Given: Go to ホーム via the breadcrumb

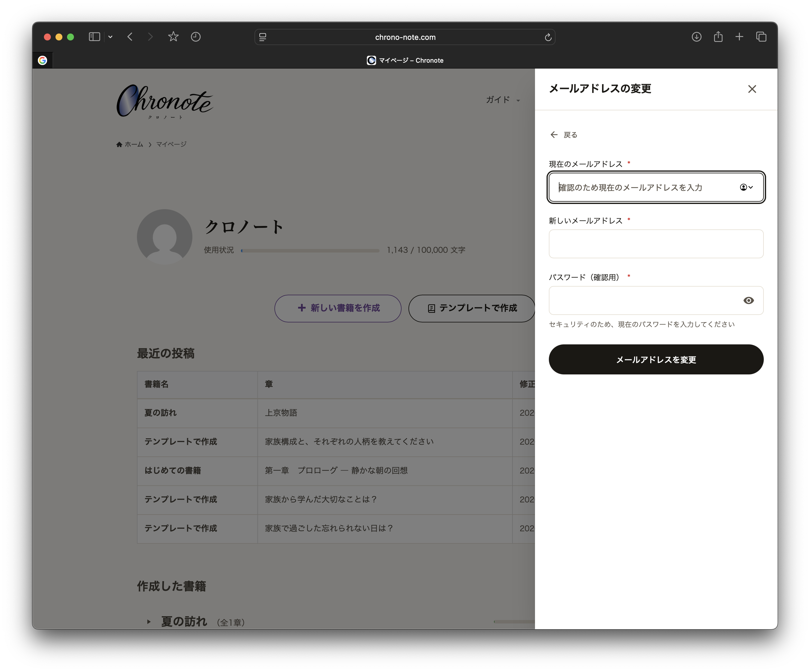Looking at the screenshot, I should tap(130, 144).
